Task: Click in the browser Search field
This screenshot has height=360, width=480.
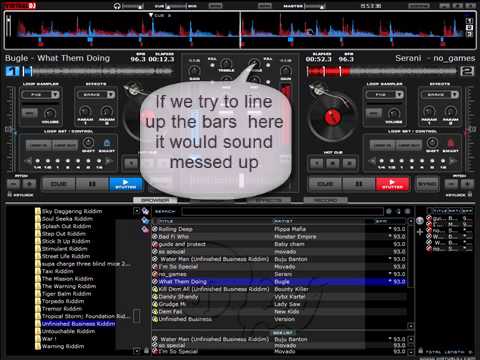Action: point(283,211)
